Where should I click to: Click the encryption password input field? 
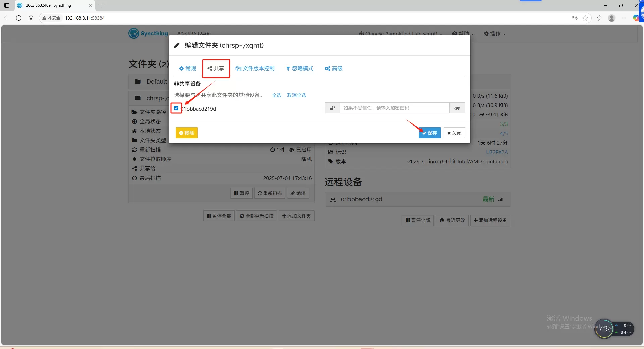394,108
